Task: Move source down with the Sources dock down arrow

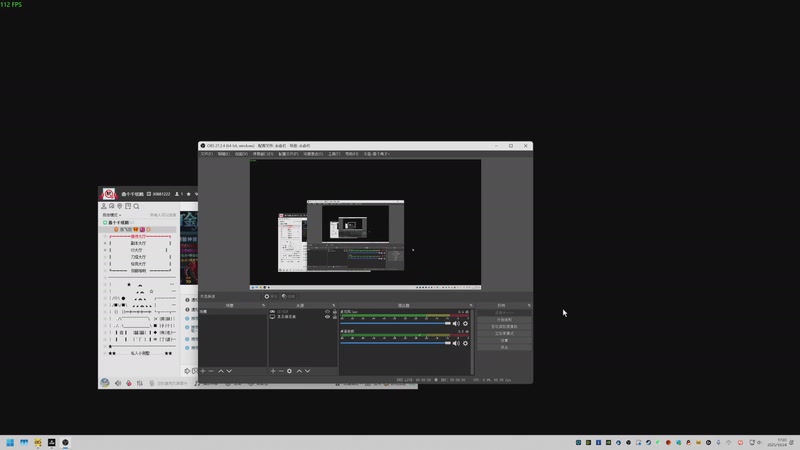Action: (308, 371)
